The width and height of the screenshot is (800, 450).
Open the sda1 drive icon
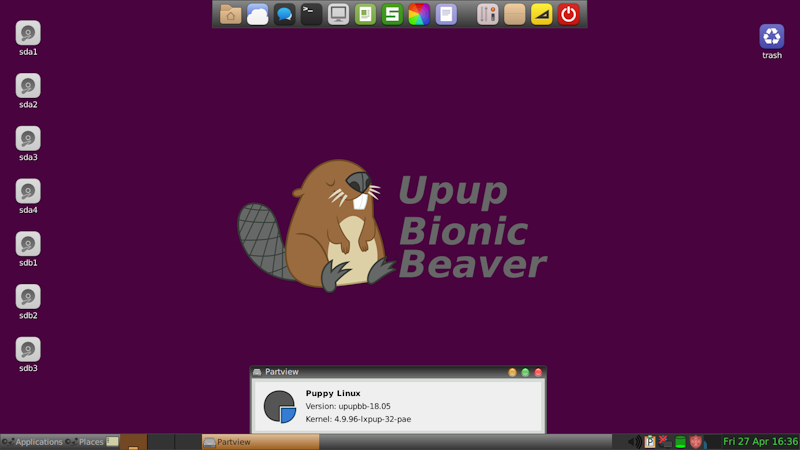coord(28,38)
